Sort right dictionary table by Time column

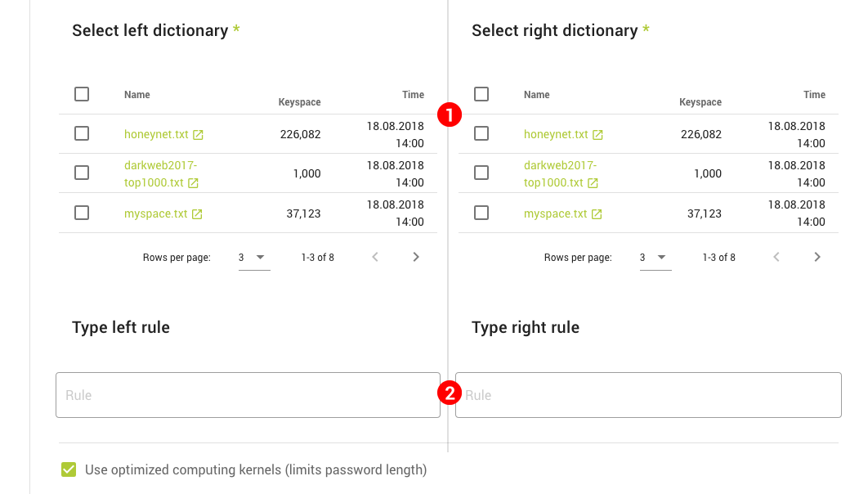pos(814,95)
